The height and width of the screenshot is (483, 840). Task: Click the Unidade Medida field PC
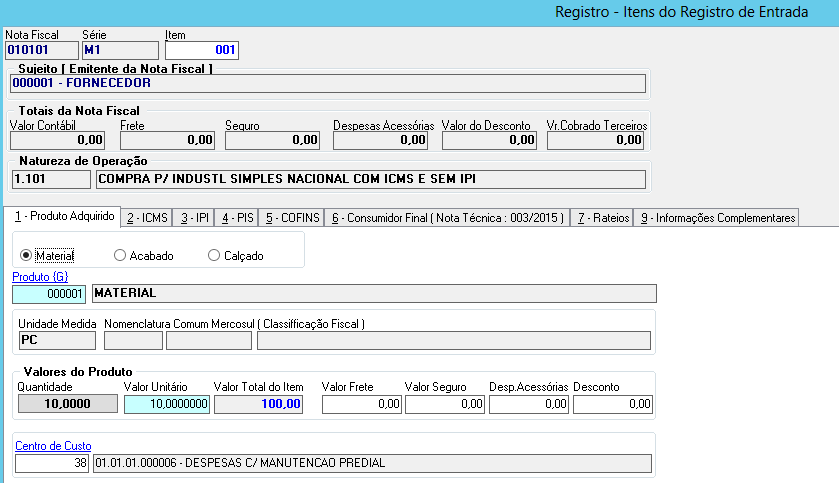pyautogui.click(x=57, y=341)
